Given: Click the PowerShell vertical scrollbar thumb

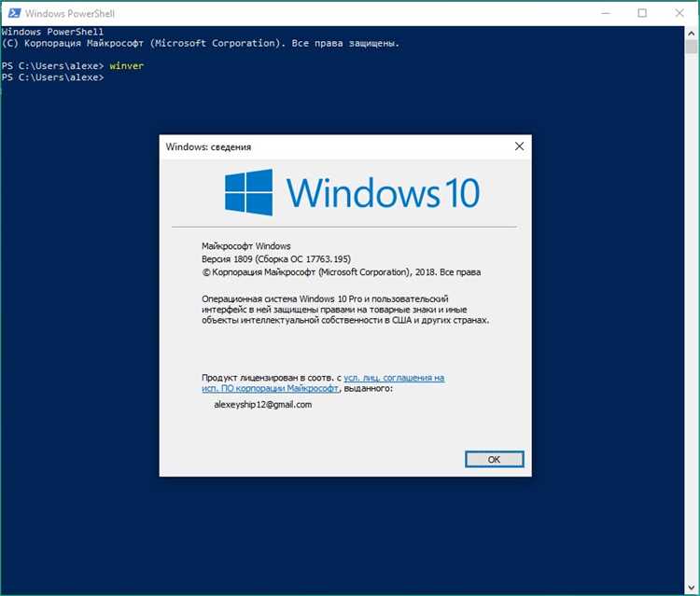Looking at the screenshot, I should [x=691, y=47].
